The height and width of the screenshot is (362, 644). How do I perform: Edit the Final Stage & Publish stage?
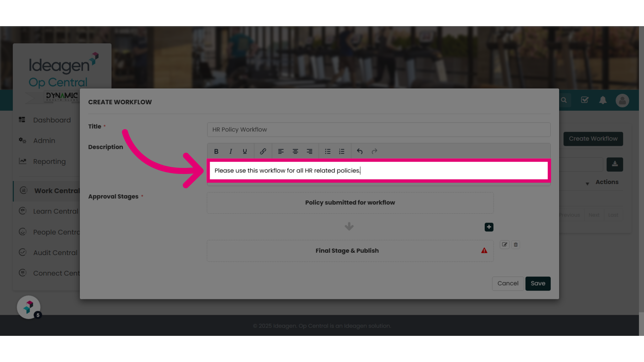504,245
